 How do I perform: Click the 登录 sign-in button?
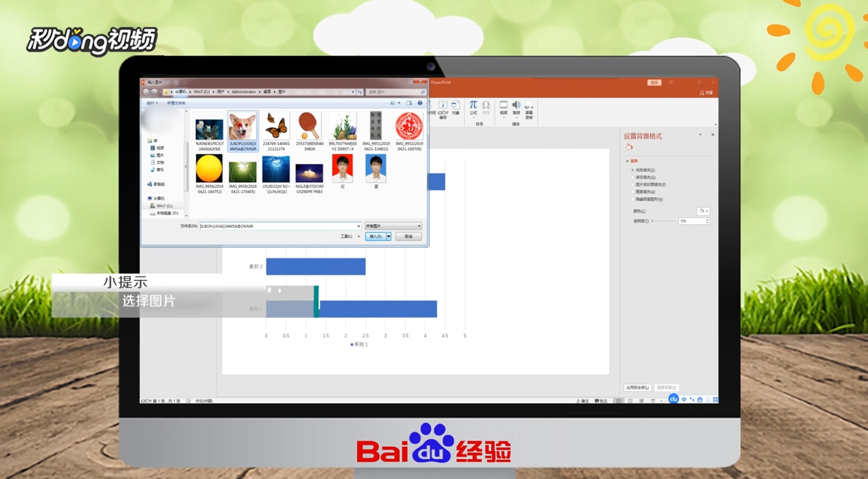(654, 82)
